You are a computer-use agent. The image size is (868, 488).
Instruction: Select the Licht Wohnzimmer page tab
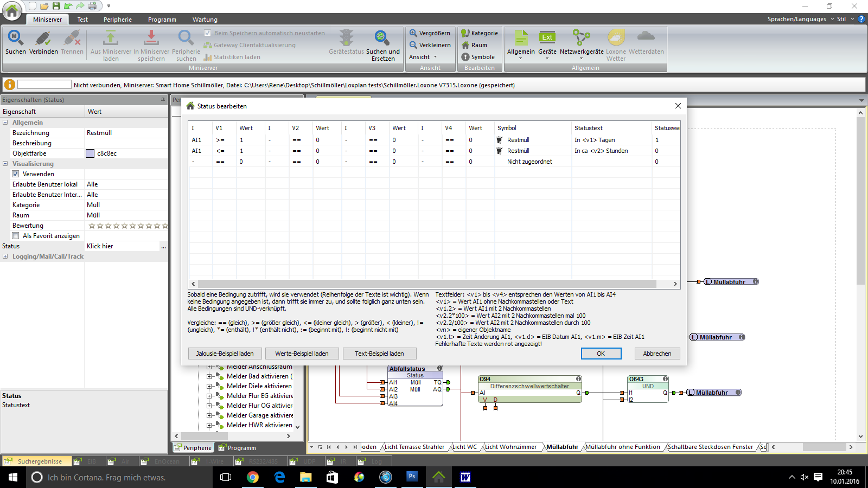tap(510, 447)
